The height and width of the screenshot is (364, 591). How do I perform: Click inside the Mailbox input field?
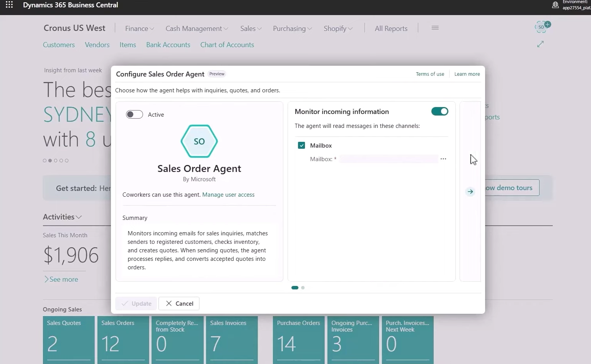[x=388, y=159]
